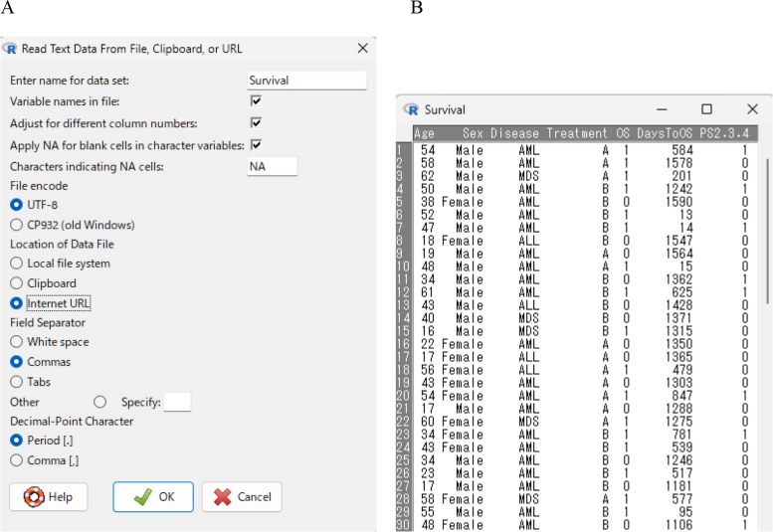Image resolution: width=773 pixels, height=532 pixels.
Task: Maximize the Survival data window
Action: click(706, 108)
